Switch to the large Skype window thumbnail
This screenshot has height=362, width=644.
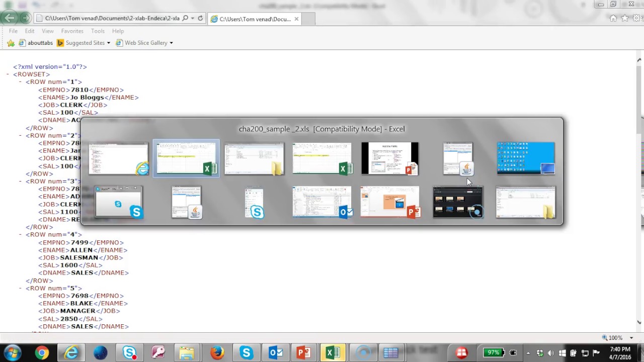(119, 202)
